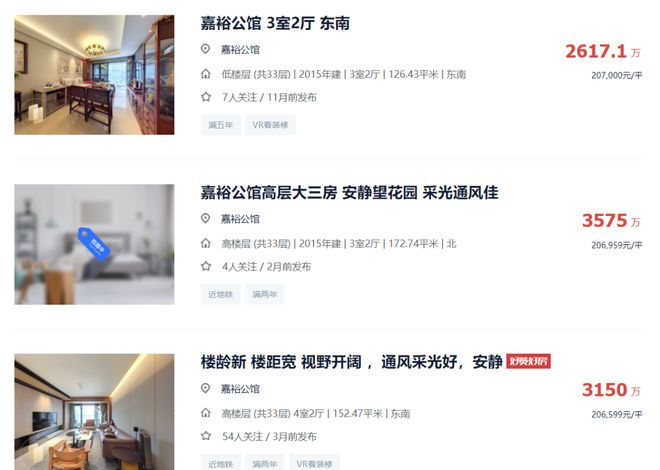This screenshot has width=660, height=470.
Task: Click location pin icon of 3575万 listing
Action: coord(205,218)
